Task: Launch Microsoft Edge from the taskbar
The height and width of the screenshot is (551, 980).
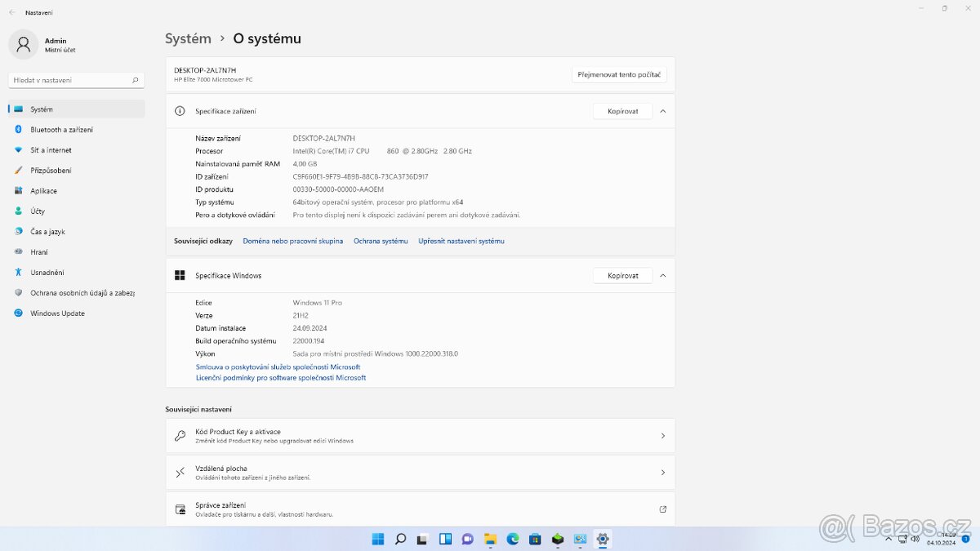Action: click(x=513, y=539)
